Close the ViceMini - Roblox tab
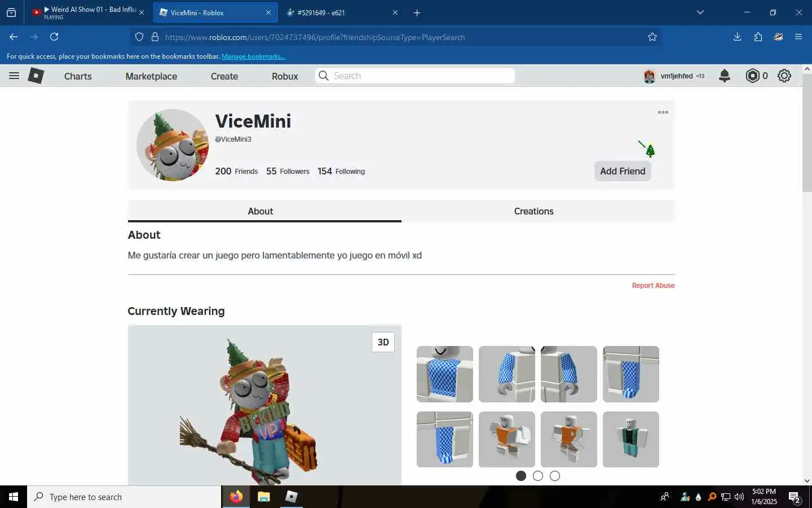 268,12
